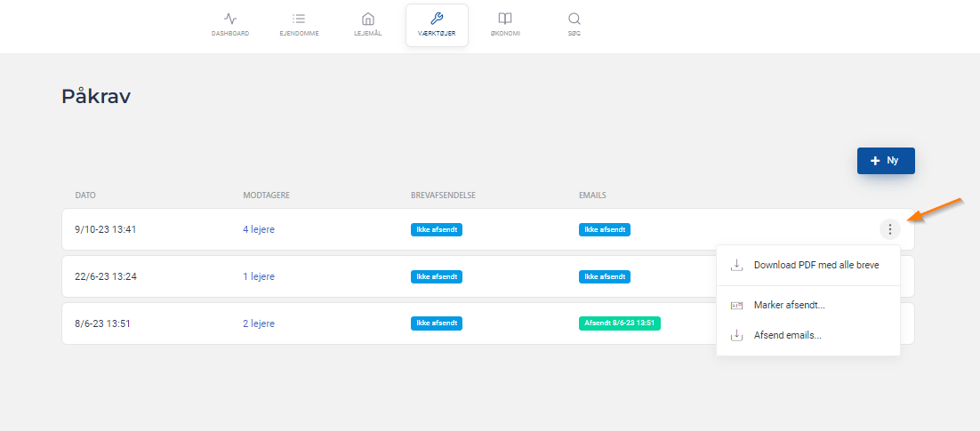This screenshot has width=980, height=431.
Task: Create new påkrav with Ny button
Action: [886, 161]
